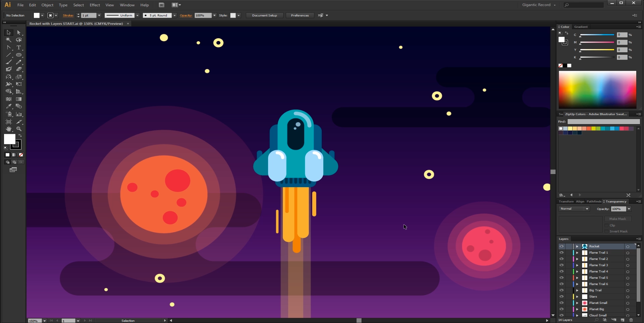Viewport: 644px width, 323px height.
Task: Select the Hand tool
Action: coord(9,129)
